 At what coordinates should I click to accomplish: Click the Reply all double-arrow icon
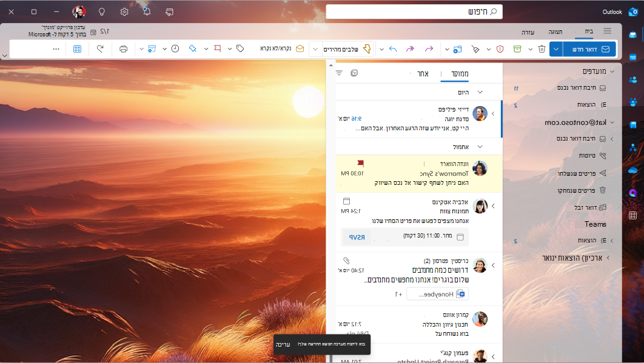[411, 49]
